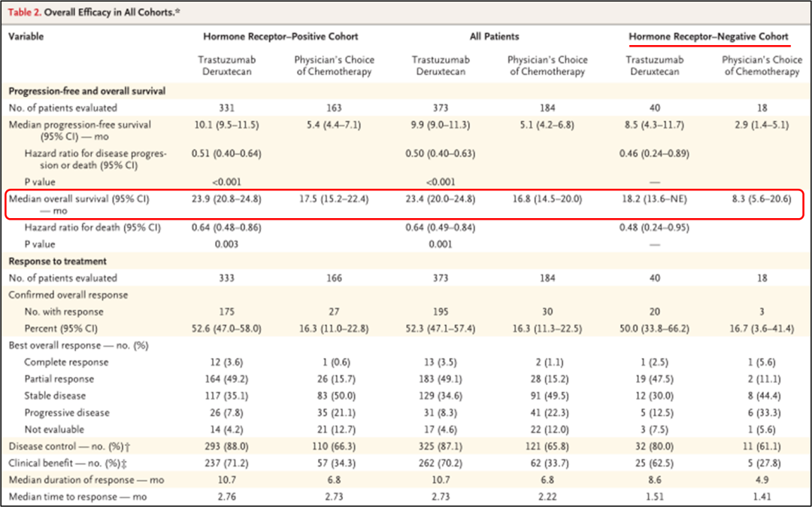This screenshot has width=812, height=507.
Task: Click the 'Disease control — no. (%)' row label
Action: 68,446
